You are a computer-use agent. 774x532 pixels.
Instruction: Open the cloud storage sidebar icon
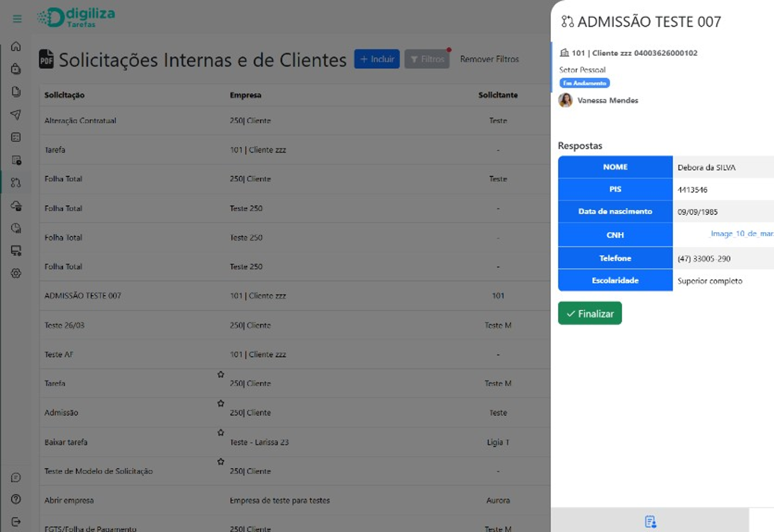pyautogui.click(x=16, y=206)
